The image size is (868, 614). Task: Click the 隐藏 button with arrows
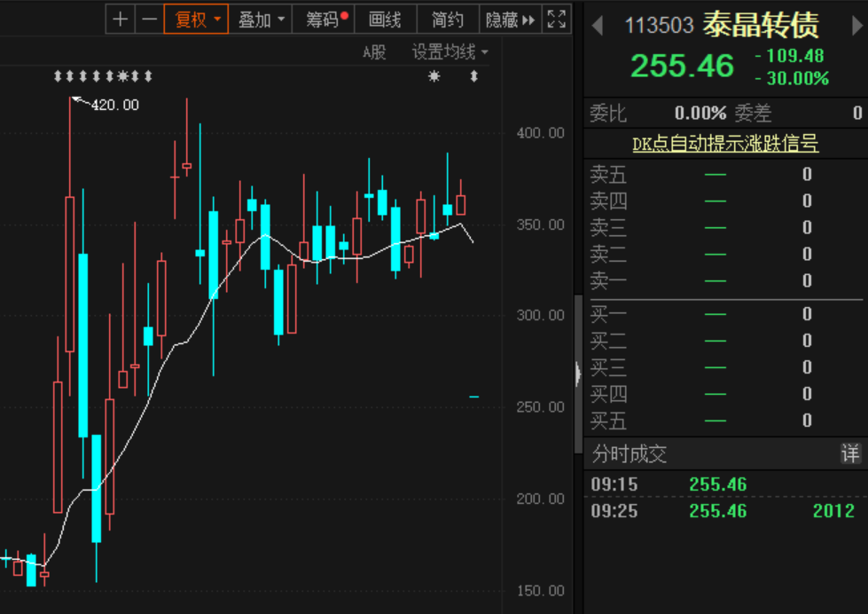pyautogui.click(x=510, y=20)
